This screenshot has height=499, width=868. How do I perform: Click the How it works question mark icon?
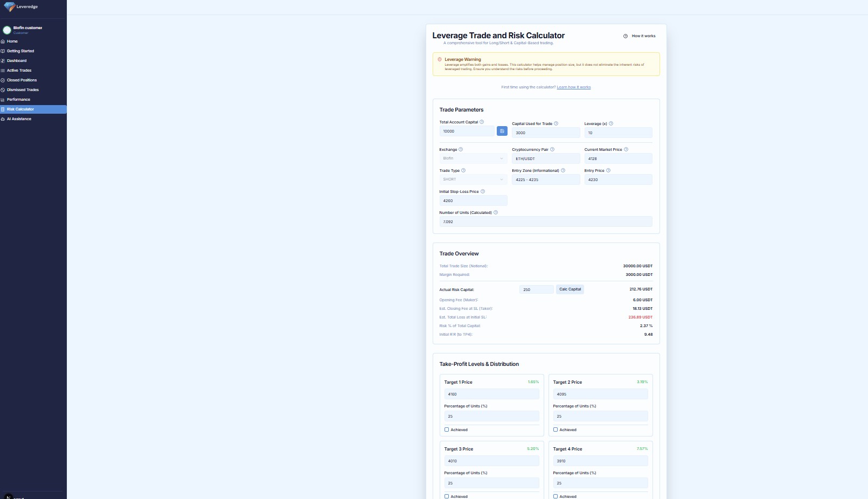coord(625,36)
